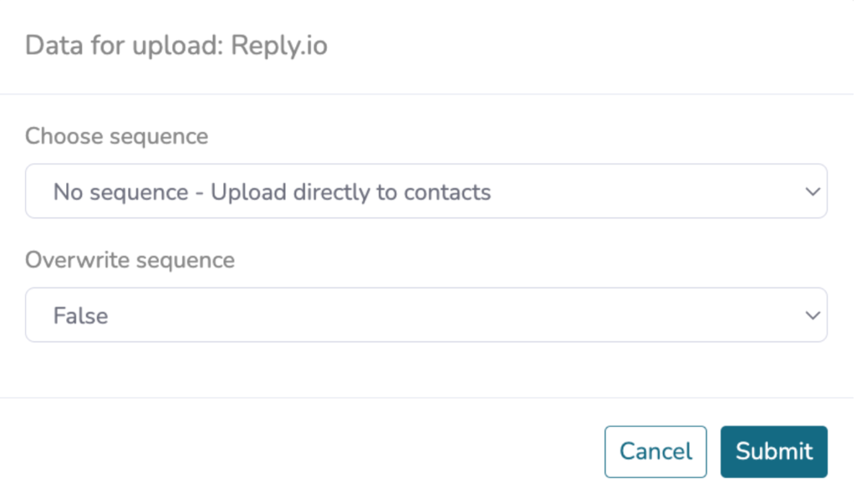The height and width of the screenshot is (504, 856).
Task: Show the list of available sequences
Action: pyautogui.click(x=425, y=191)
